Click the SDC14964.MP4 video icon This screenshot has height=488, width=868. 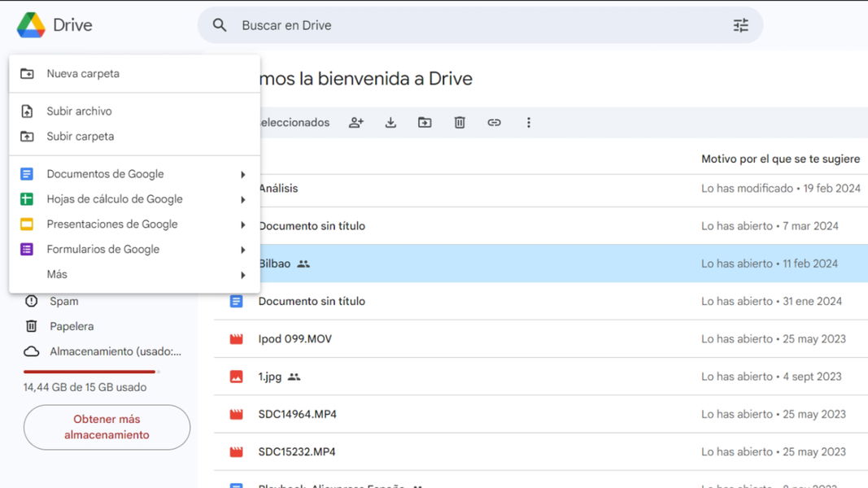click(x=237, y=414)
